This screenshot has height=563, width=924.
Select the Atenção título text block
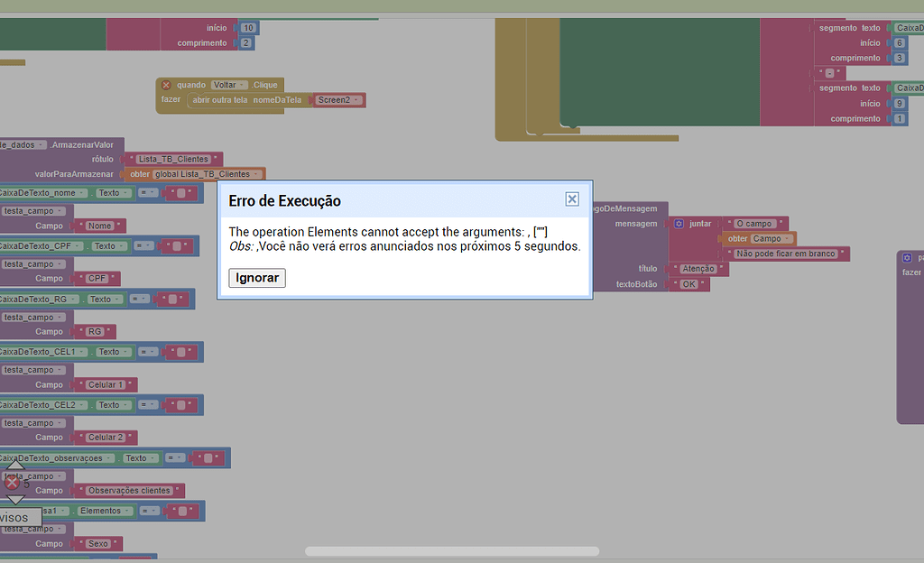coord(700,268)
